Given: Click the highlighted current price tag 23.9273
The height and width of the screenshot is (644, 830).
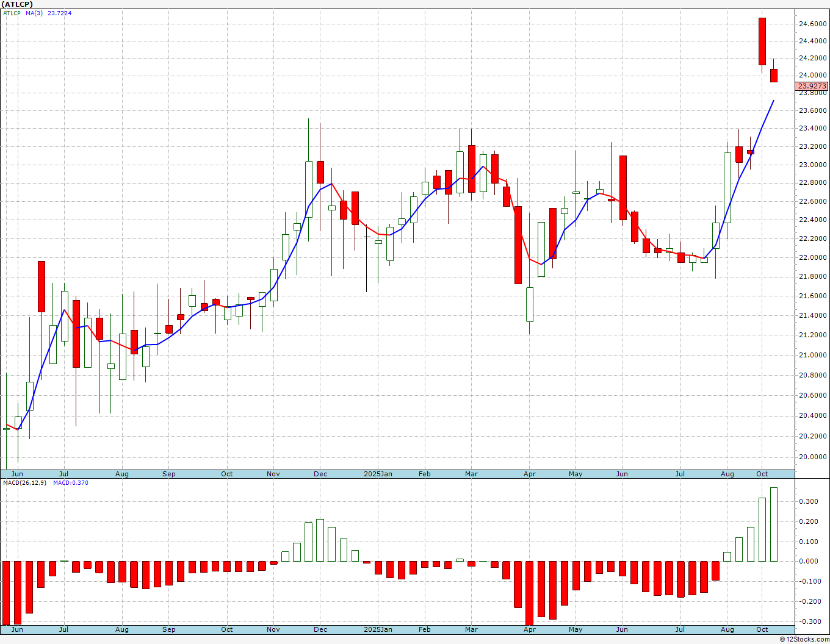Looking at the screenshot, I should click(x=812, y=87).
